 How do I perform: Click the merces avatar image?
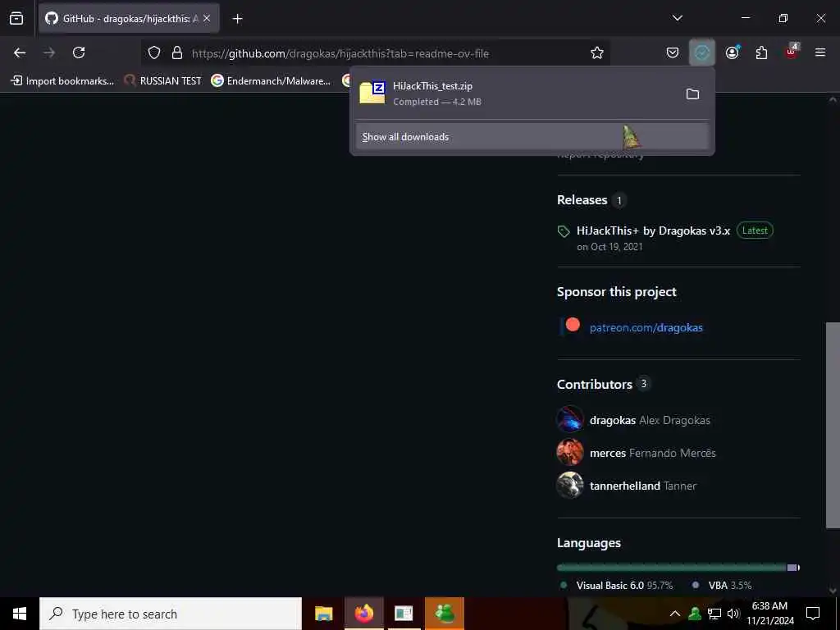[x=570, y=452]
